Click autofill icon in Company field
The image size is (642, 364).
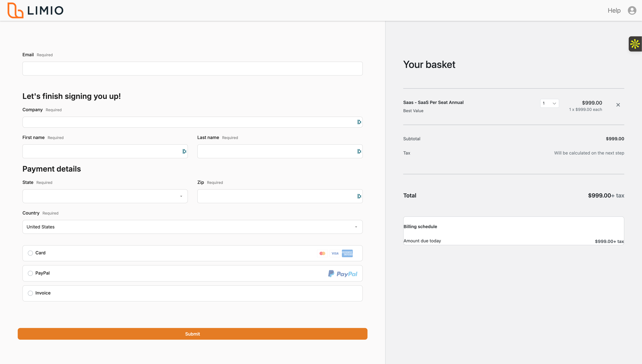click(x=359, y=122)
